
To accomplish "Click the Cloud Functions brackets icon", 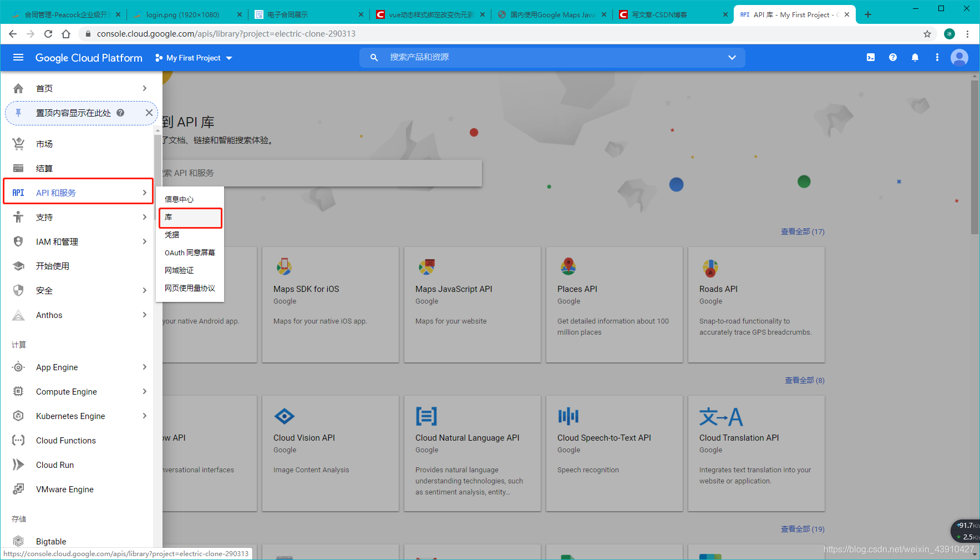I will (18, 440).
